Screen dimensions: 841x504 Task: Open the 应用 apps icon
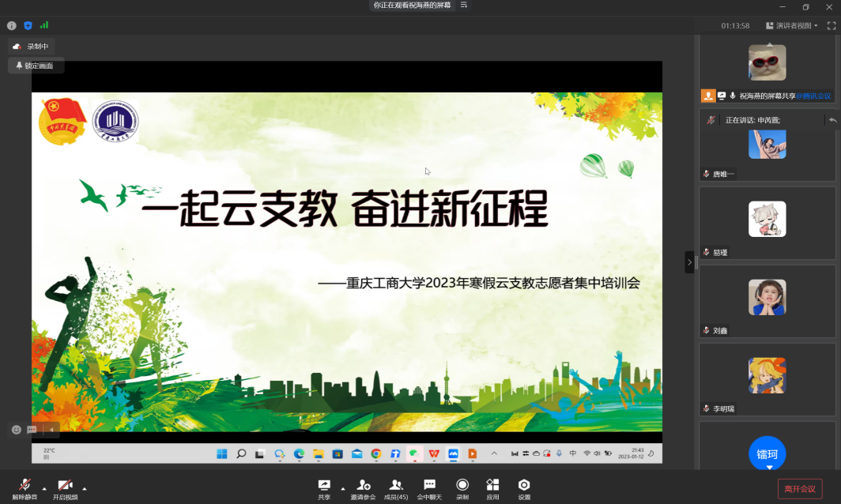(492, 487)
